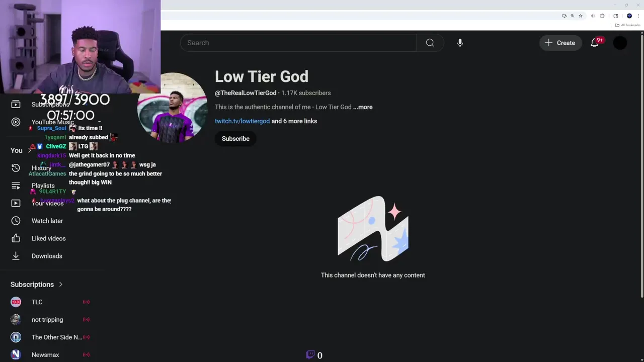Open the All Bookmarks folder

click(x=628, y=25)
